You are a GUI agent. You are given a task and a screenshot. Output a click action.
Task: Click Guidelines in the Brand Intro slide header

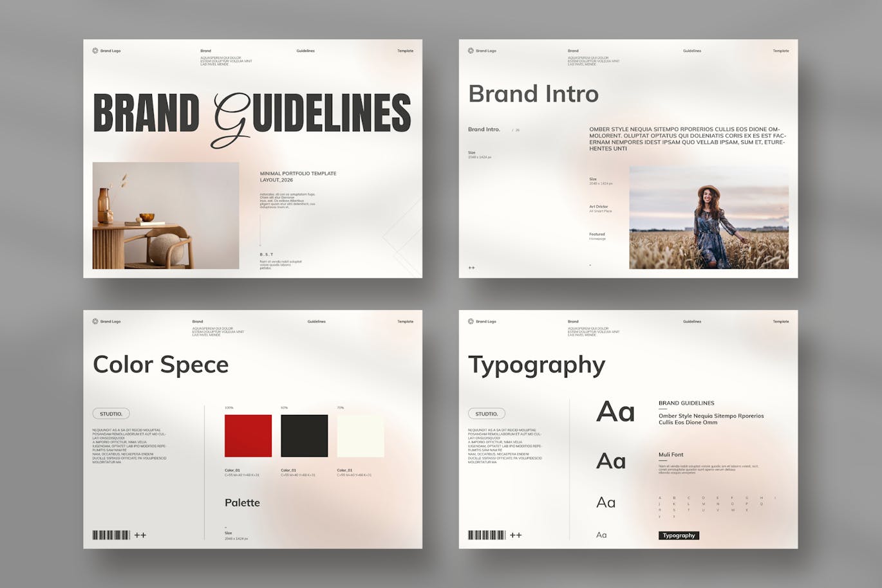[x=692, y=51]
